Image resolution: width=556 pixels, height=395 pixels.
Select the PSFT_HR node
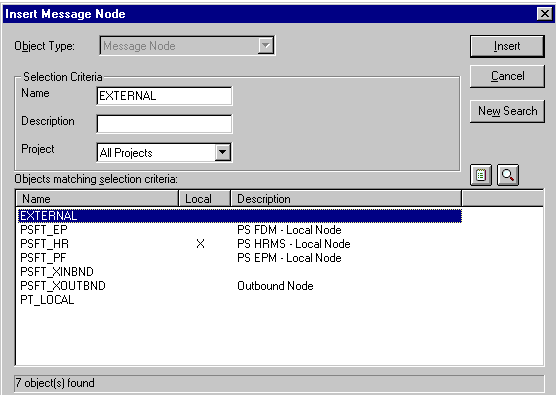point(44,244)
